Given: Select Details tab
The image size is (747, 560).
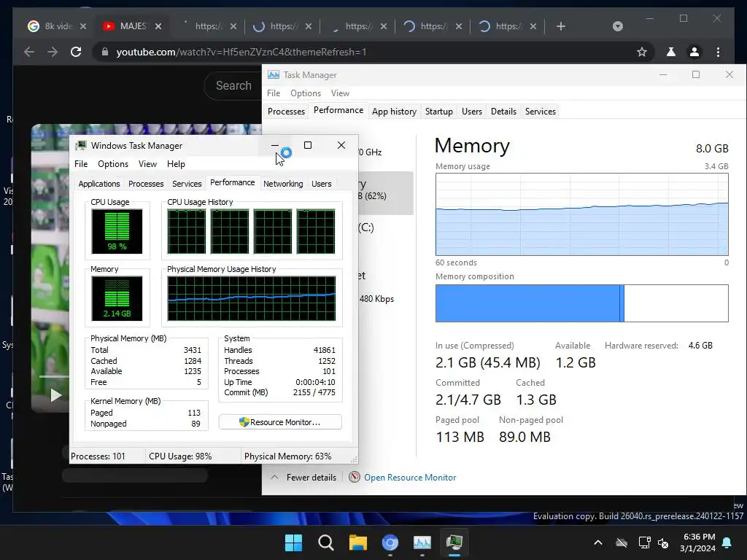Looking at the screenshot, I should (503, 112).
